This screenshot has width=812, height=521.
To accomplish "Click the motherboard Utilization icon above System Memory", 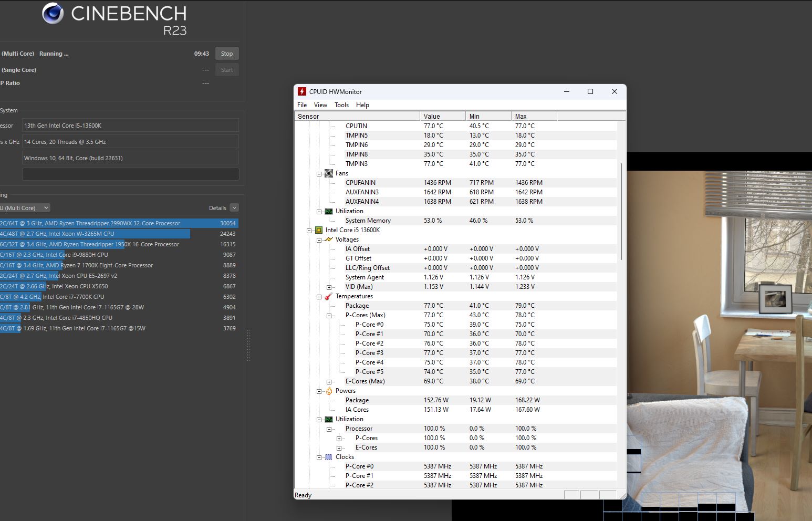I will click(x=329, y=211).
